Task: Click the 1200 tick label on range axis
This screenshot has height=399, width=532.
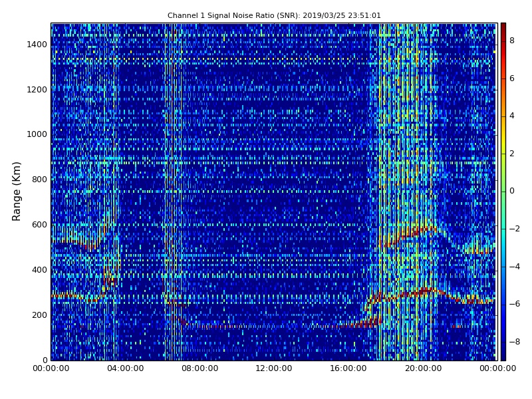Action: pyautogui.click(x=37, y=90)
